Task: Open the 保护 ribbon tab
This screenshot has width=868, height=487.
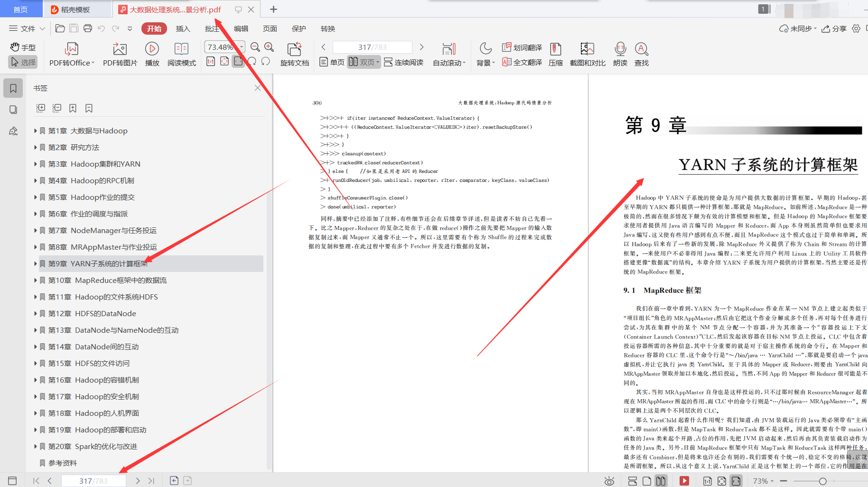Action: click(299, 28)
